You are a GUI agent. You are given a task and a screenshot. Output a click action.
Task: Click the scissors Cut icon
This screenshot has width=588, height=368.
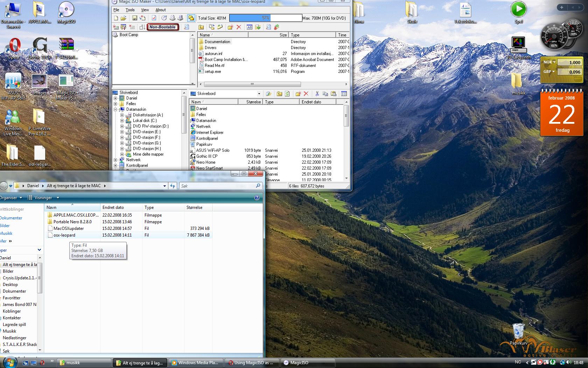317,94
